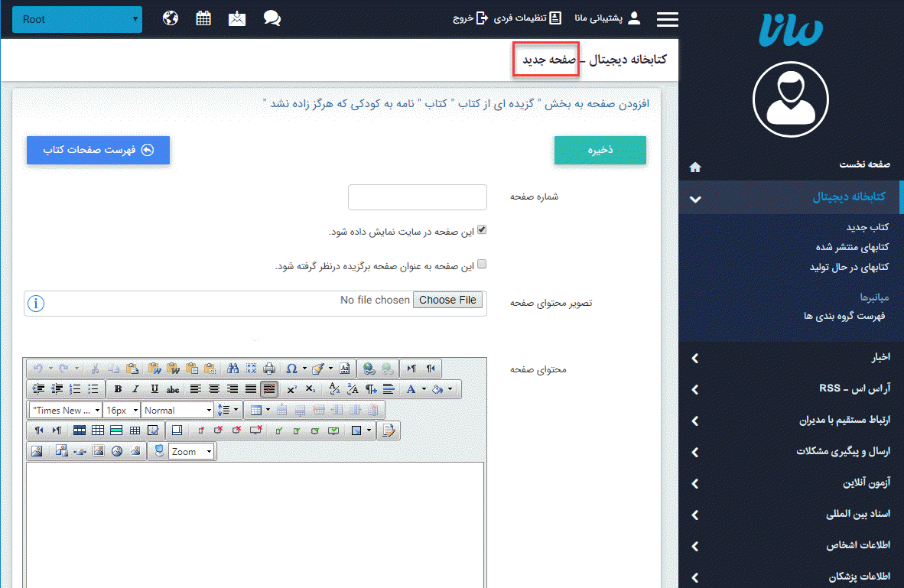The image size is (904, 588).
Task: Uncheck the show page on site checkbox
Action: 481,229
